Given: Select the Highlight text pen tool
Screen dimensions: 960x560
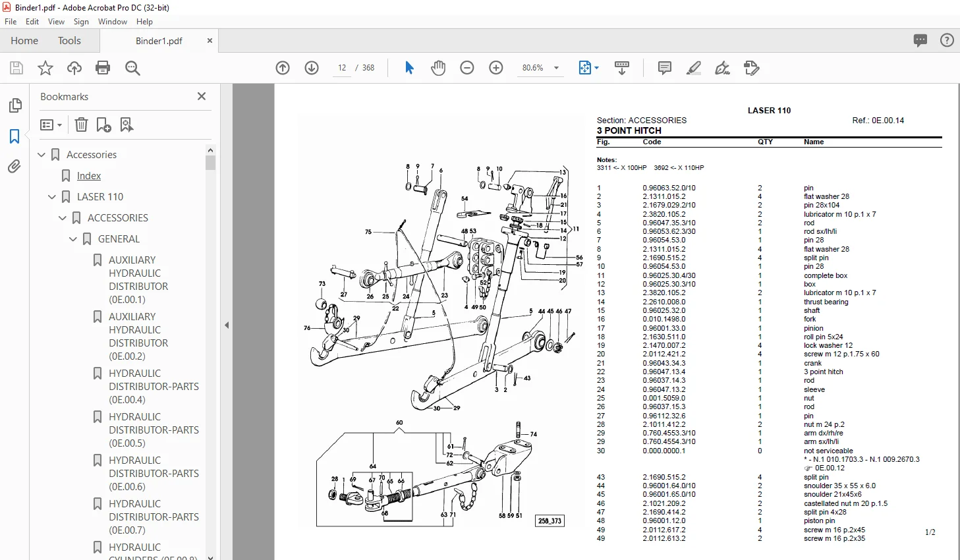Looking at the screenshot, I should [694, 68].
